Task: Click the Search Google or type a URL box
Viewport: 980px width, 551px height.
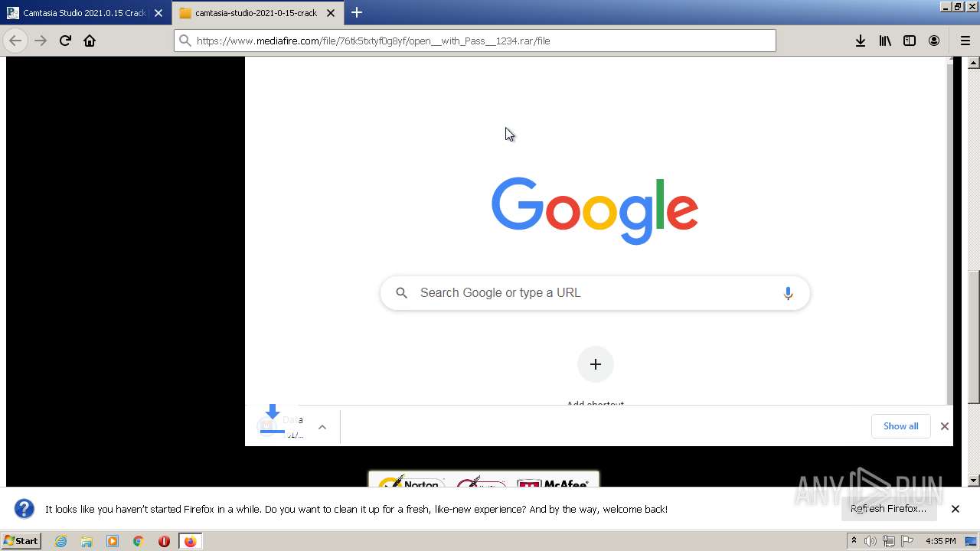Action: click(x=595, y=293)
